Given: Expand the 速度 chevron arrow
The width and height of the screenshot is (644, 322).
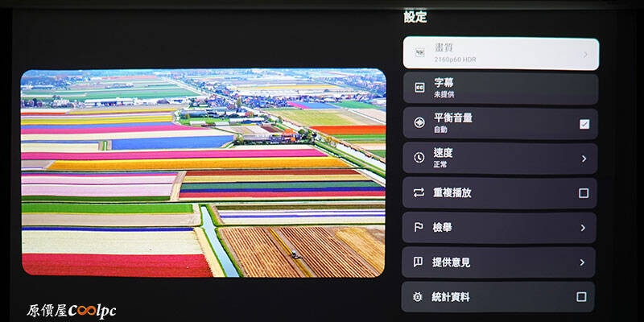Looking at the screenshot, I should 584,159.
